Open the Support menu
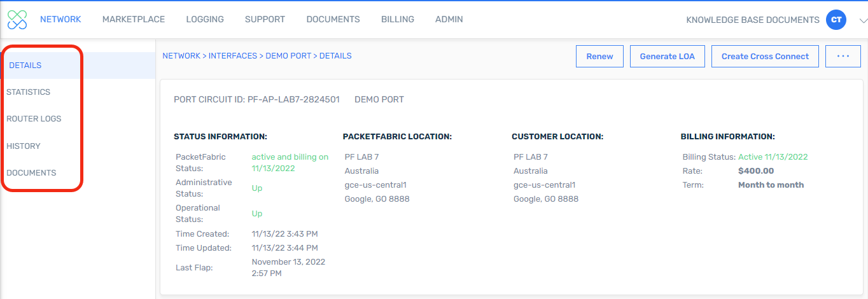This screenshot has height=299, width=868. coord(265,20)
